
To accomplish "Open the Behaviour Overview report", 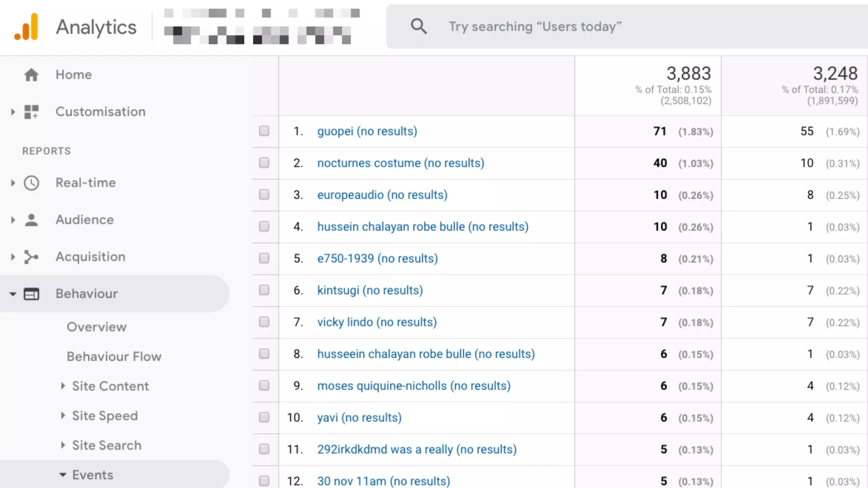I will [97, 327].
